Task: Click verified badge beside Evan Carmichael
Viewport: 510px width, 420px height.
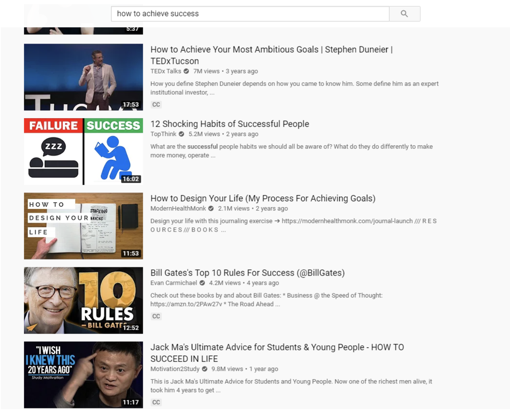Action: point(202,283)
